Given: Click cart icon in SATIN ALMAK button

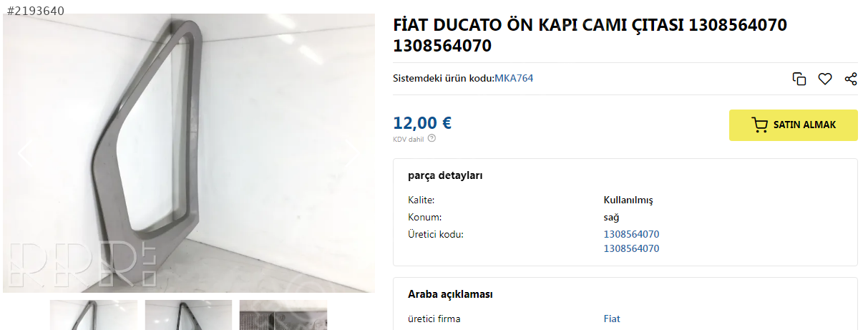Looking at the screenshot, I should [x=760, y=125].
